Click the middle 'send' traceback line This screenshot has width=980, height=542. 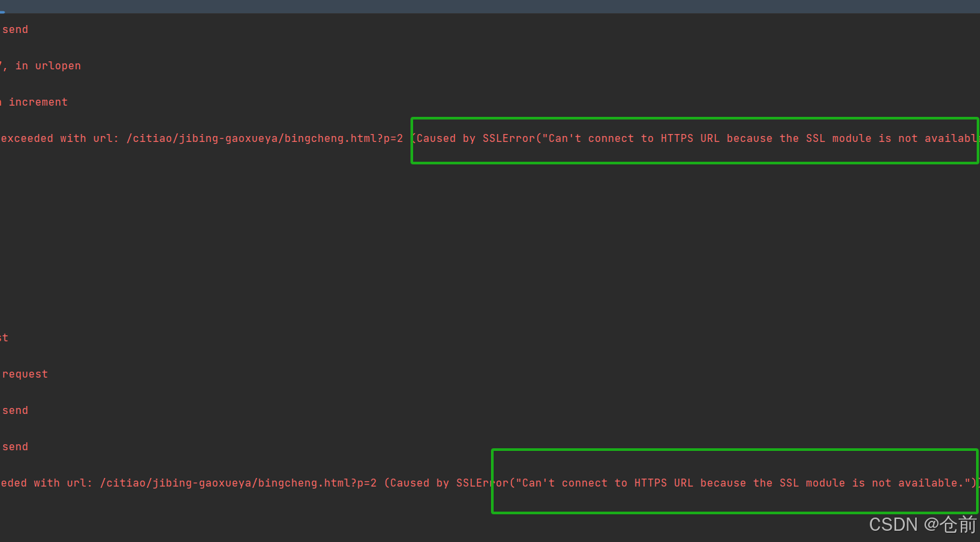tap(15, 410)
